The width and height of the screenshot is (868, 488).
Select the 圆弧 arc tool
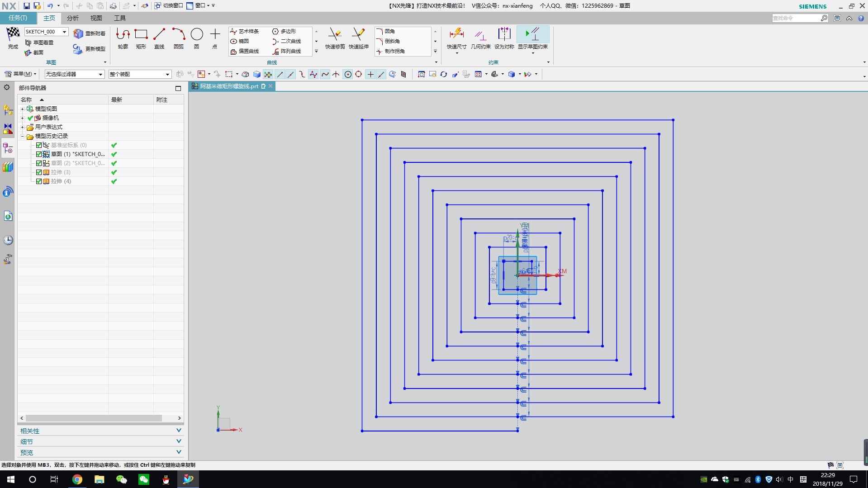[178, 38]
